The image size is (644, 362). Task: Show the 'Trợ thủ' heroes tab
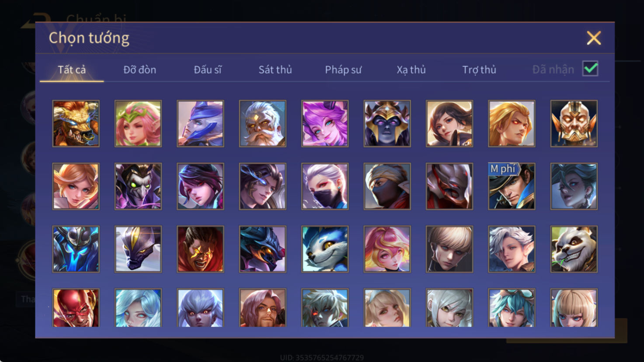(479, 70)
